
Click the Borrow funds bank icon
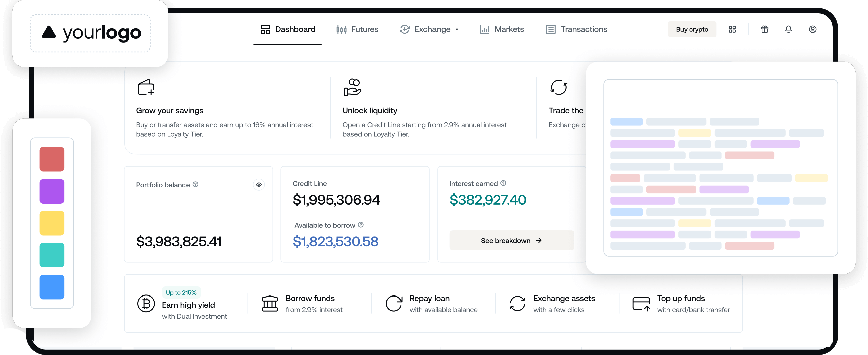(270, 304)
